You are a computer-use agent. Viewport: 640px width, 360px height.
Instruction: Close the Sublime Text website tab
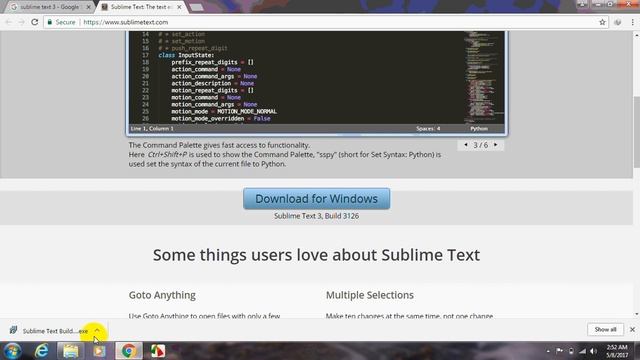179,7
